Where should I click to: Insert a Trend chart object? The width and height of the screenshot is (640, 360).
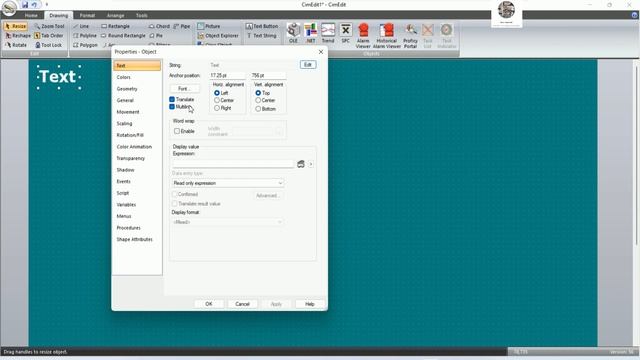click(x=328, y=33)
